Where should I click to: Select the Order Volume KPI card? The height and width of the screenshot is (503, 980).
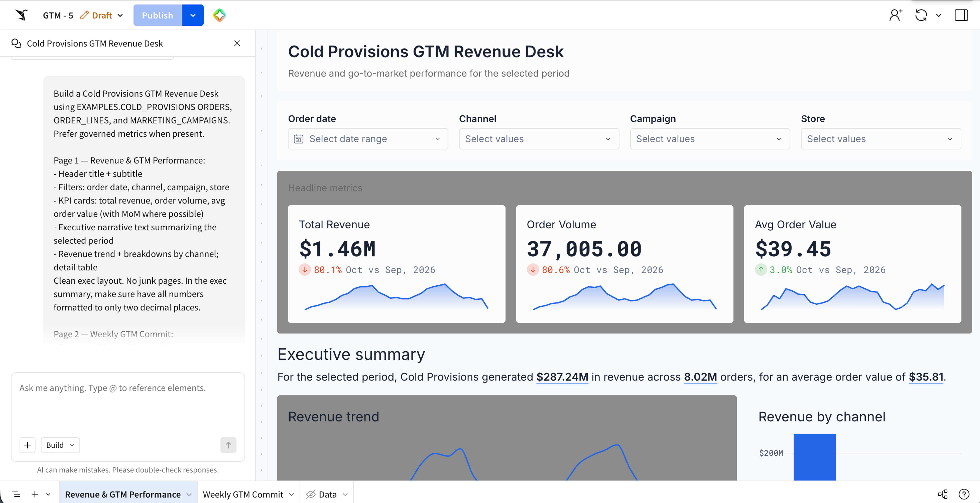pyautogui.click(x=624, y=264)
